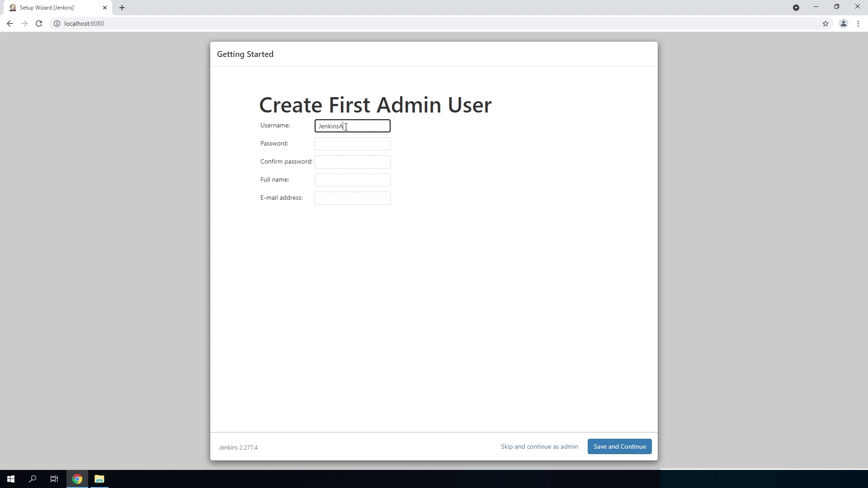Screen dimensions: 868x488
Task: Click the site information icon
Action: tap(57, 23)
